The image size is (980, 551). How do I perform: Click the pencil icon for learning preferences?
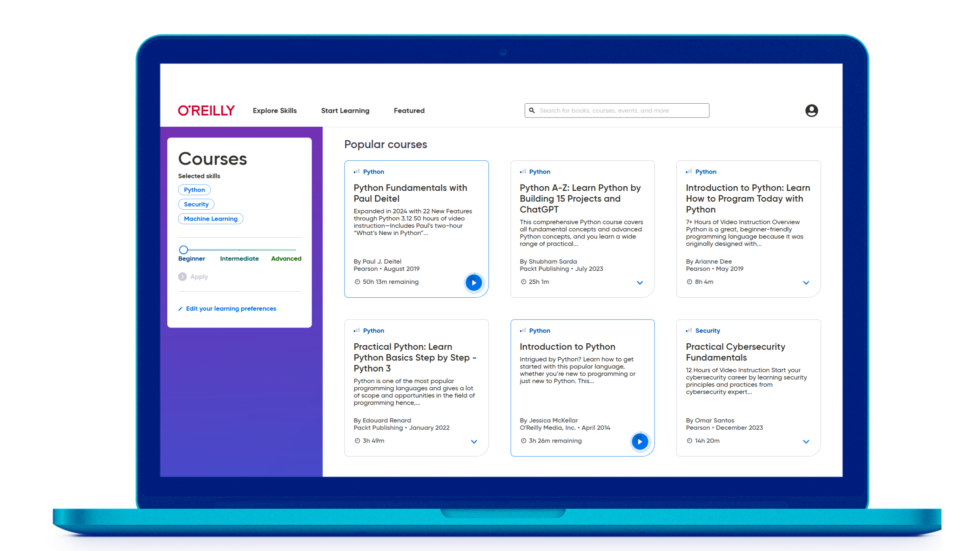pos(180,309)
